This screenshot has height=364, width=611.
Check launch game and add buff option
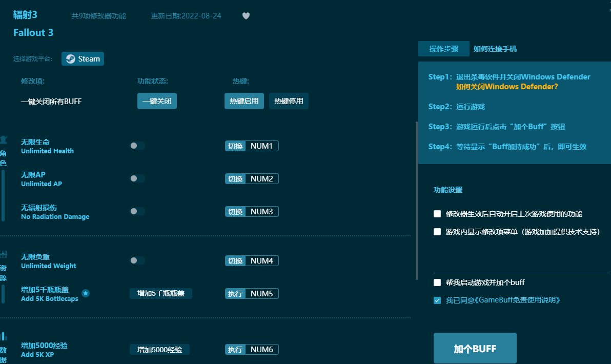click(x=437, y=282)
